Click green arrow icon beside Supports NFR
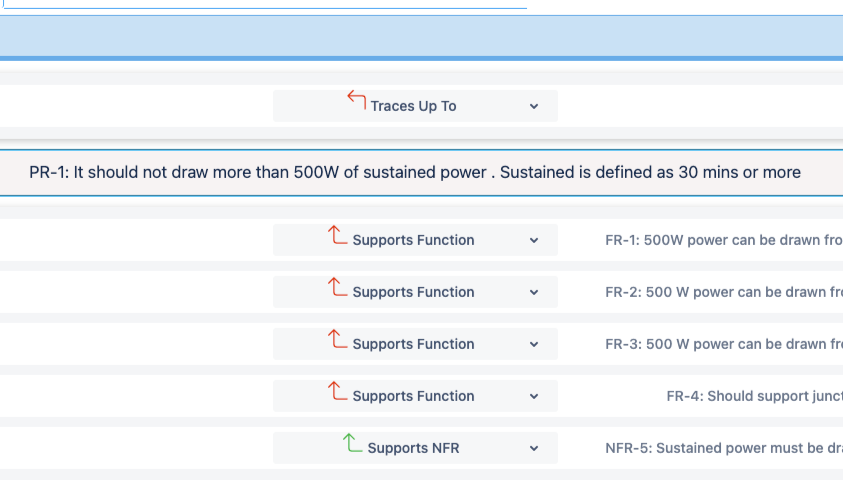The image size is (843, 480). click(352, 443)
